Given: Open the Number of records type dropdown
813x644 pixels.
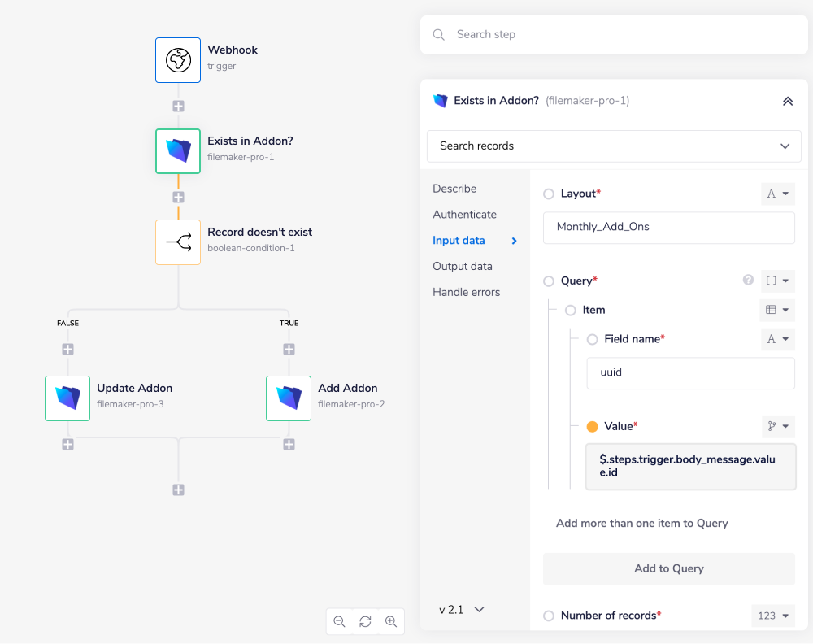Looking at the screenshot, I should [x=772, y=616].
